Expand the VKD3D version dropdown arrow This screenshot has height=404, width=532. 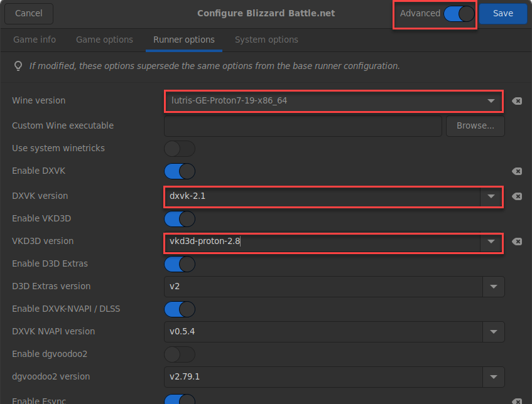[491, 242]
